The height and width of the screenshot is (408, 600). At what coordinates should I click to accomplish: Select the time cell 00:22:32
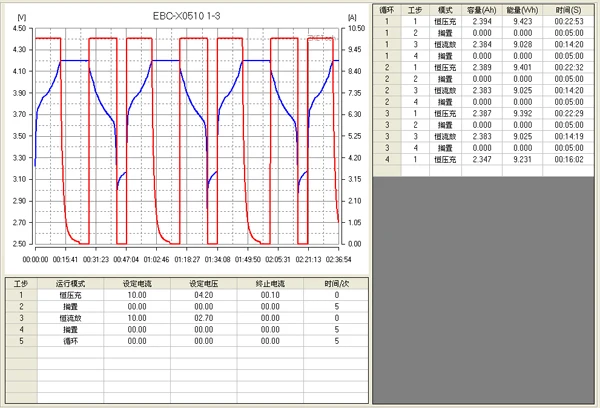pyautogui.click(x=569, y=67)
